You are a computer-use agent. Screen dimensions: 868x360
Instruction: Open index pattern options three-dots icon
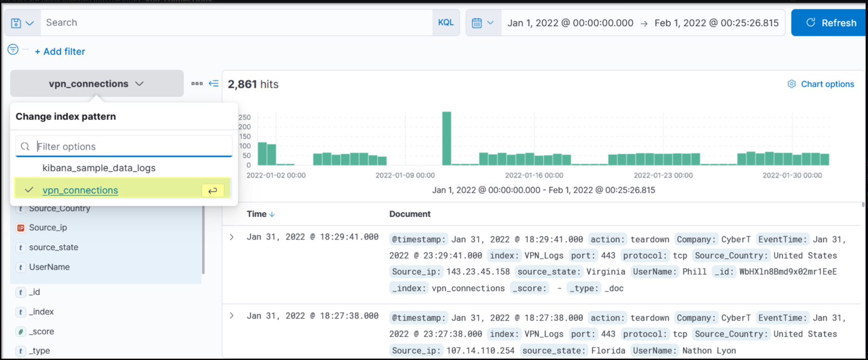tap(197, 84)
